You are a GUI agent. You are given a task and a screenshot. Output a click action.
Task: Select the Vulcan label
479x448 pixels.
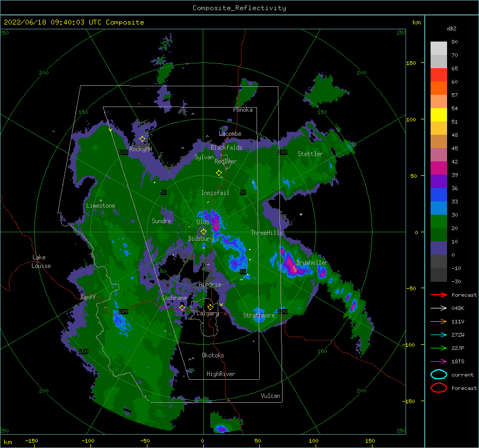click(x=270, y=396)
